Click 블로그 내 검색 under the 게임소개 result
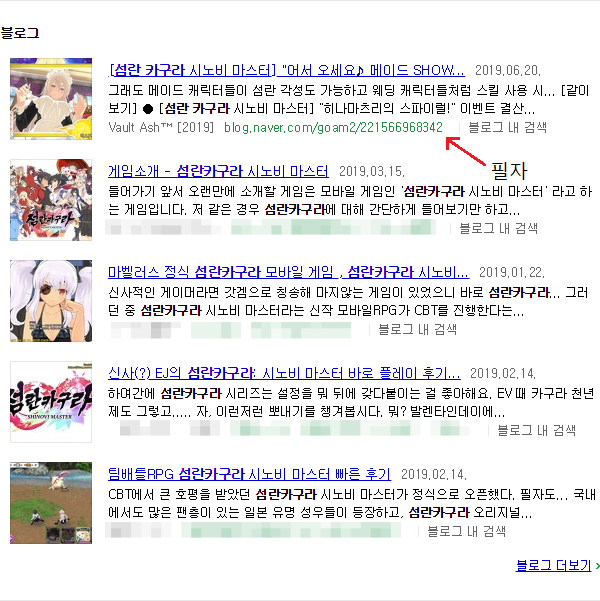Viewport: 600px width, 601px height. 498,228
